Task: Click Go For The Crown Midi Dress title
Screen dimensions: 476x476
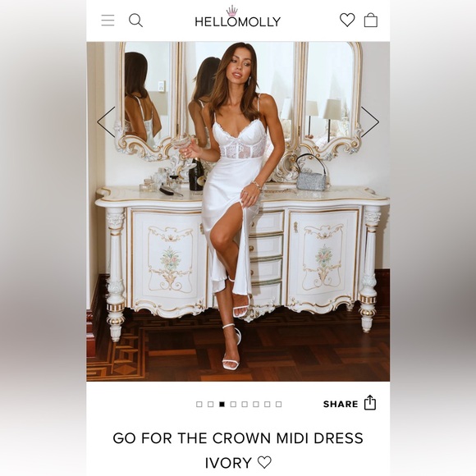Action: coord(238,438)
